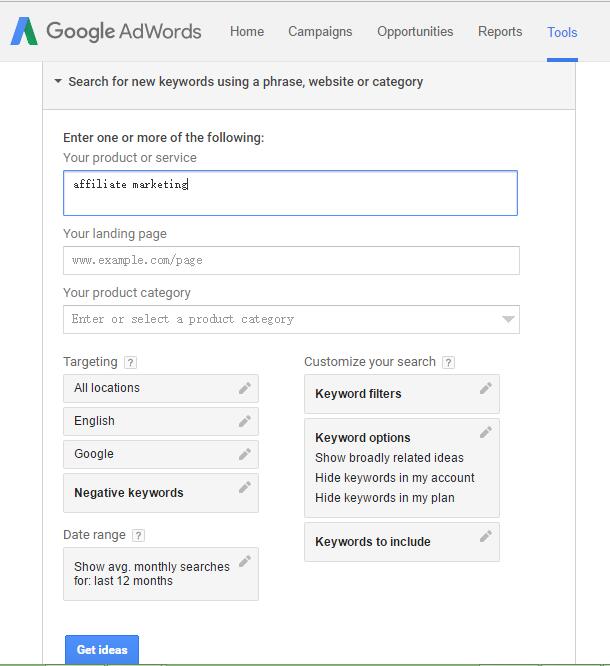This screenshot has width=610, height=666.
Task: Edit the All locations targeting pencil
Action: (245, 388)
